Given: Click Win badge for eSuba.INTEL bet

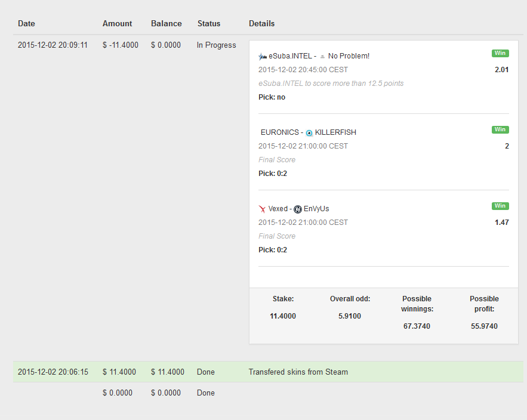Looking at the screenshot, I should (x=500, y=53).
